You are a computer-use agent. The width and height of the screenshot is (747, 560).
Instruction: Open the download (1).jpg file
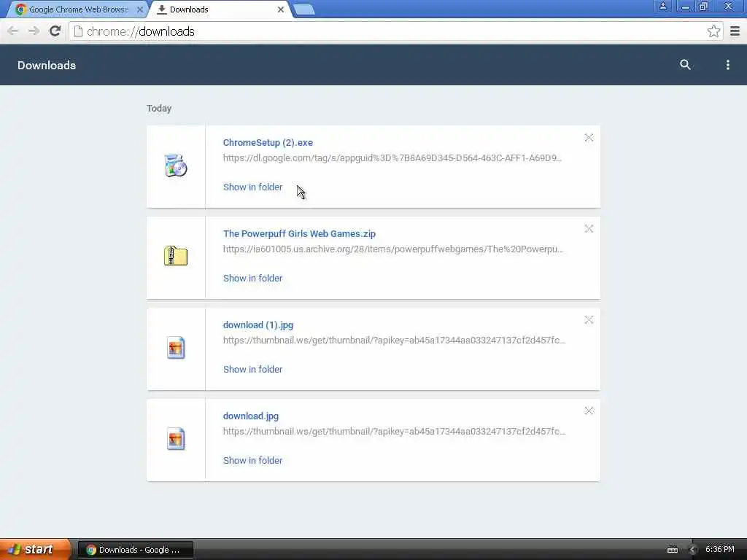click(x=258, y=324)
